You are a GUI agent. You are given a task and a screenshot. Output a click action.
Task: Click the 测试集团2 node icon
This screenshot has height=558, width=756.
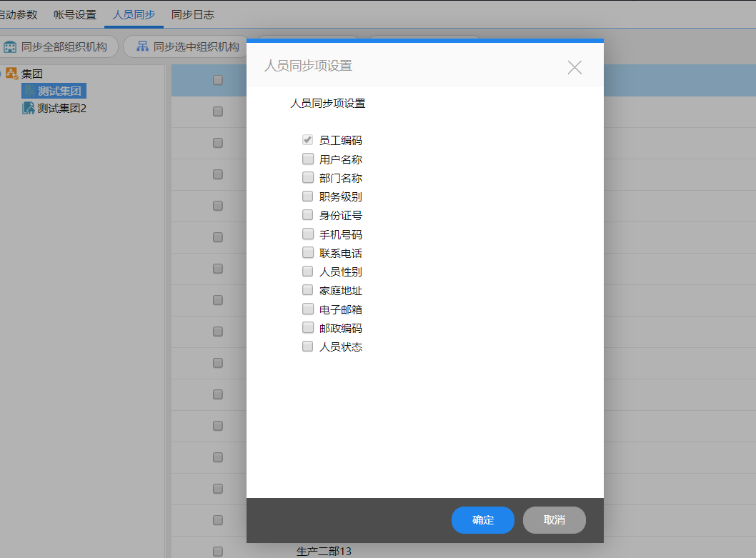point(29,109)
